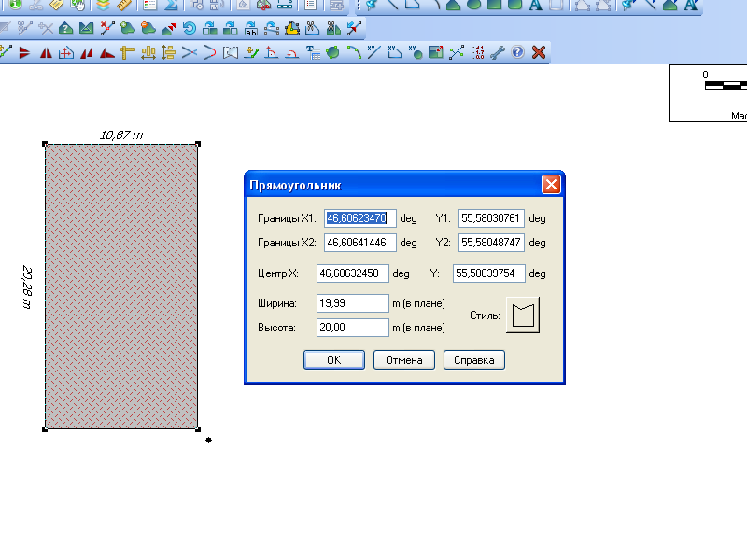Click the Центр X coordinate field
This screenshot has width=747, height=560.
352,273
